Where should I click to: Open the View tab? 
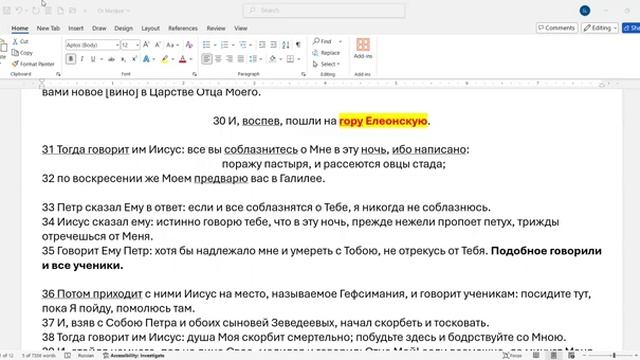click(241, 28)
